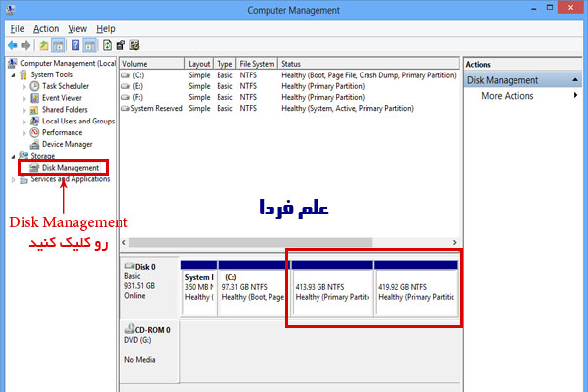Click More Actions in Actions pane
This screenshot has width=588, height=392.
coord(507,96)
